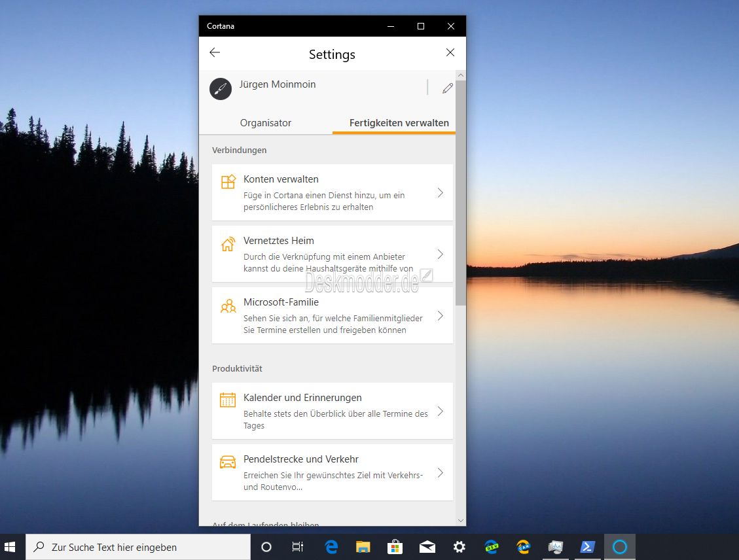Viewport: 739px width, 560px height.
Task: Click the description 'Erreichen Sie Ihr gewünschtes Ziel'
Action: (x=333, y=481)
